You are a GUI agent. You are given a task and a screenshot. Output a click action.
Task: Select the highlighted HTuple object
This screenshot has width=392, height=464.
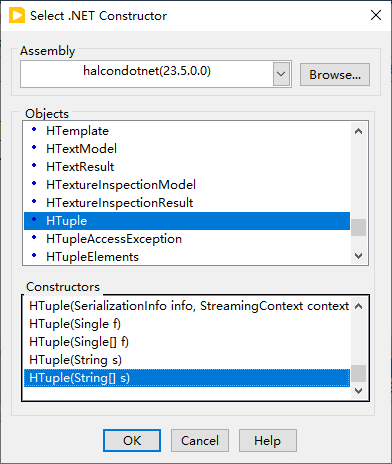pos(187,221)
